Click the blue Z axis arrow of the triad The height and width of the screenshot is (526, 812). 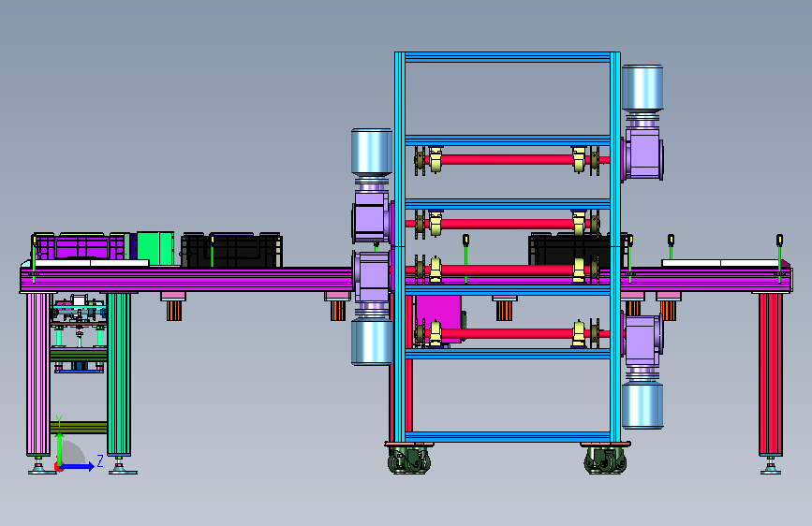pos(80,466)
